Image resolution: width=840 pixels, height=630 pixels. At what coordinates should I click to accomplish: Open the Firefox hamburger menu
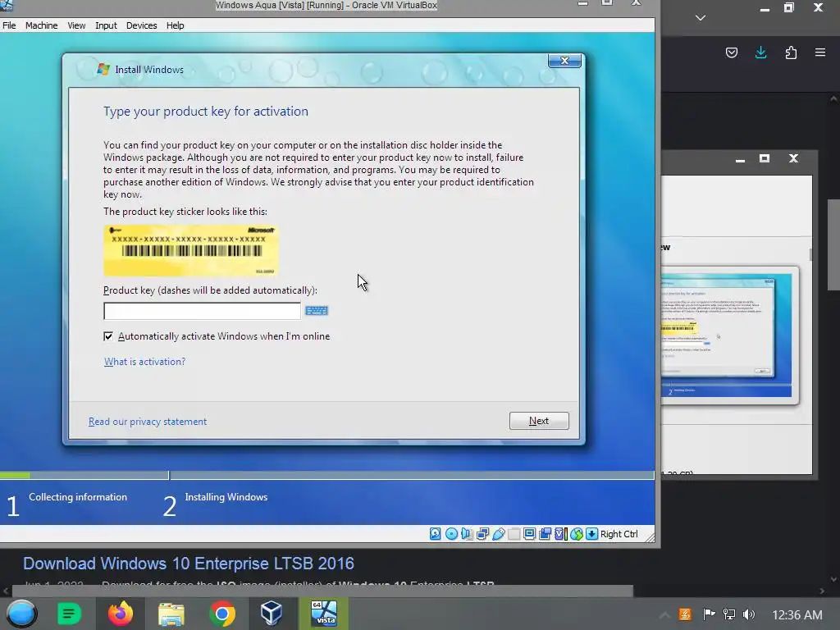[x=820, y=52]
